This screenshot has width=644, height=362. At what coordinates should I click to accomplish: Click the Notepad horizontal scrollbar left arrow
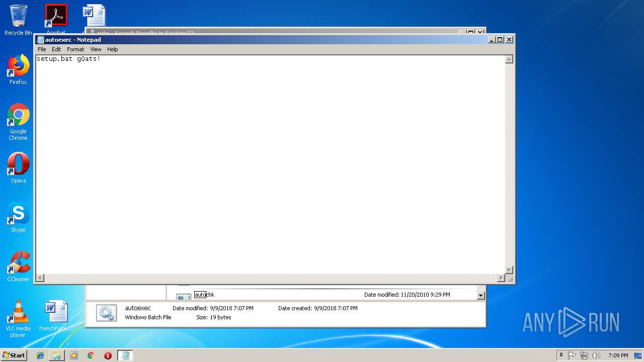tap(40, 278)
